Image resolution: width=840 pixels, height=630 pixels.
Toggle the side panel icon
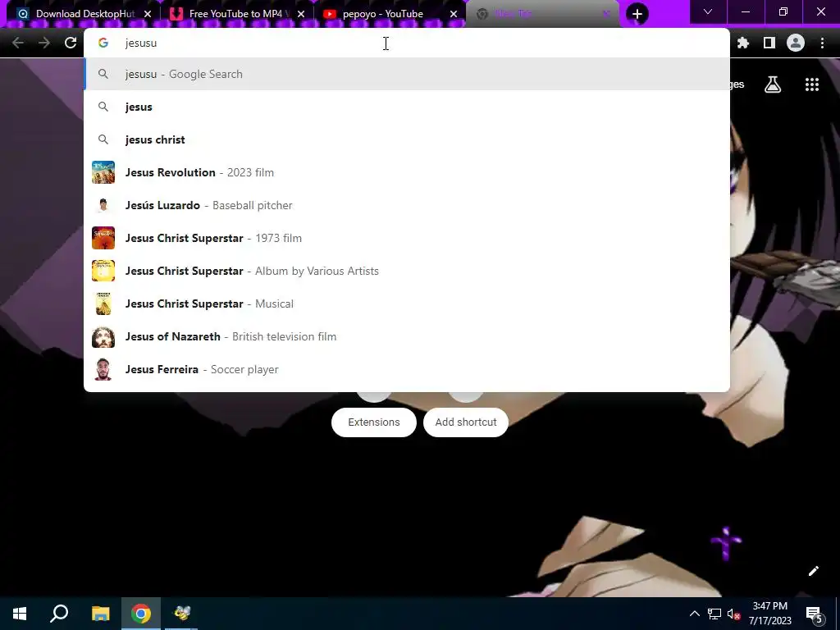[x=769, y=43]
